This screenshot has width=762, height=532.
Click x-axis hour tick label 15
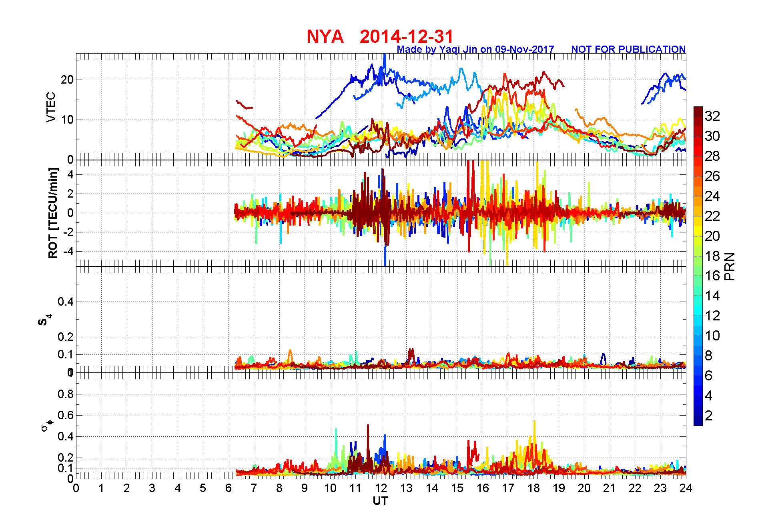pyautogui.click(x=457, y=488)
